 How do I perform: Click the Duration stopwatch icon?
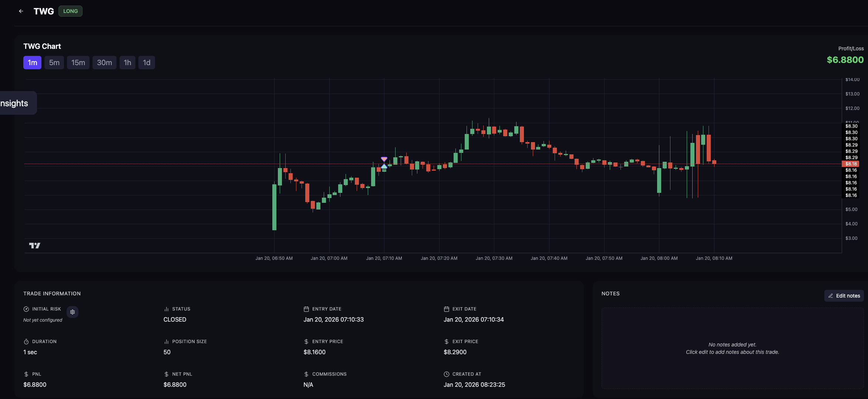point(26,342)
